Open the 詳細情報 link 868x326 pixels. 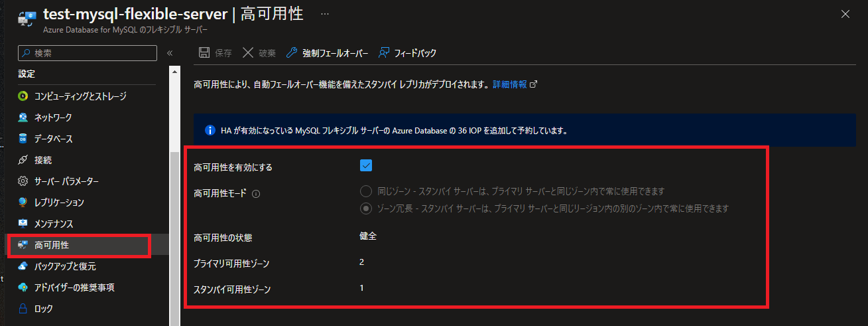tap(510, 85)
